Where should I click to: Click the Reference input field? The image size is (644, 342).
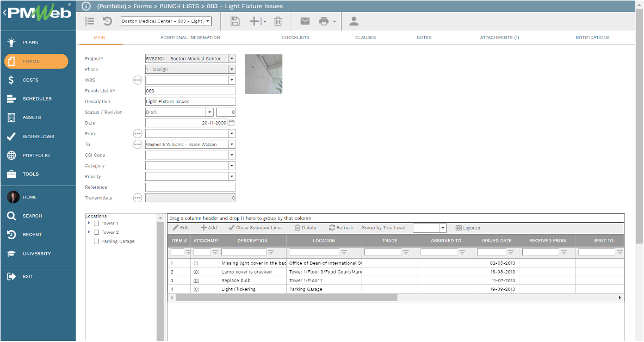(190, 187)
